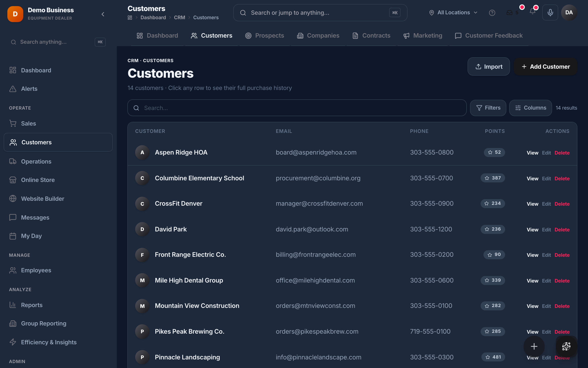The width and height of the screenshot is (588, 368).
Task: Open Reports in the sidebar
Action: point(58,305)
